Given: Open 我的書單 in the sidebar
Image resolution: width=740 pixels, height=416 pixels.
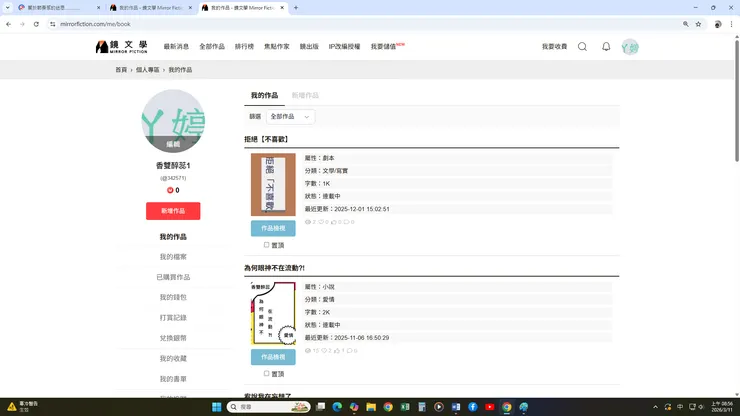Looking at the screenshot, I should coord(173,379).
